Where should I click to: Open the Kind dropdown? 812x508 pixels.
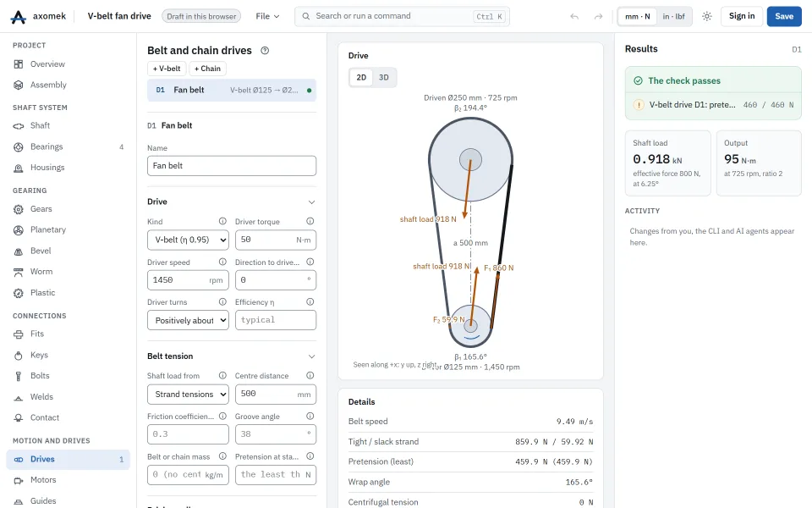[188, 240]
